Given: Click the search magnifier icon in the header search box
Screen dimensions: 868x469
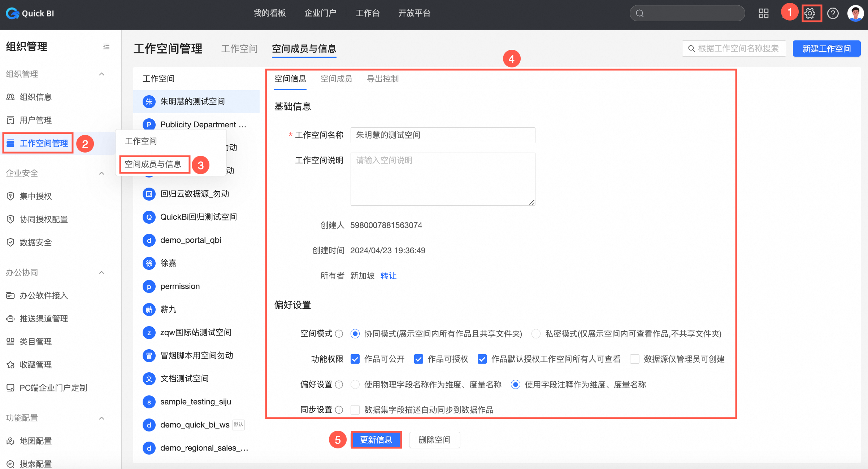Looking at the screenshot, I should click(639, 13).
